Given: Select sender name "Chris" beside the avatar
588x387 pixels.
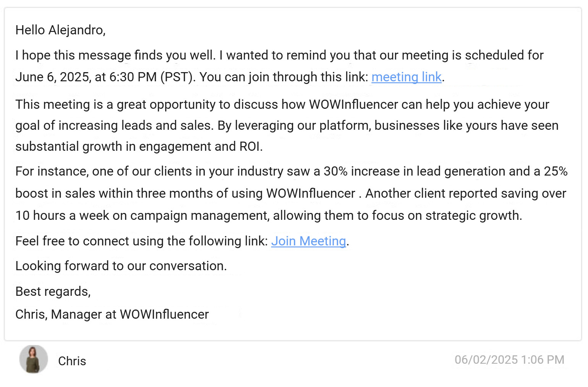Looking at the screenshot, I should click(x=72, y=361).
